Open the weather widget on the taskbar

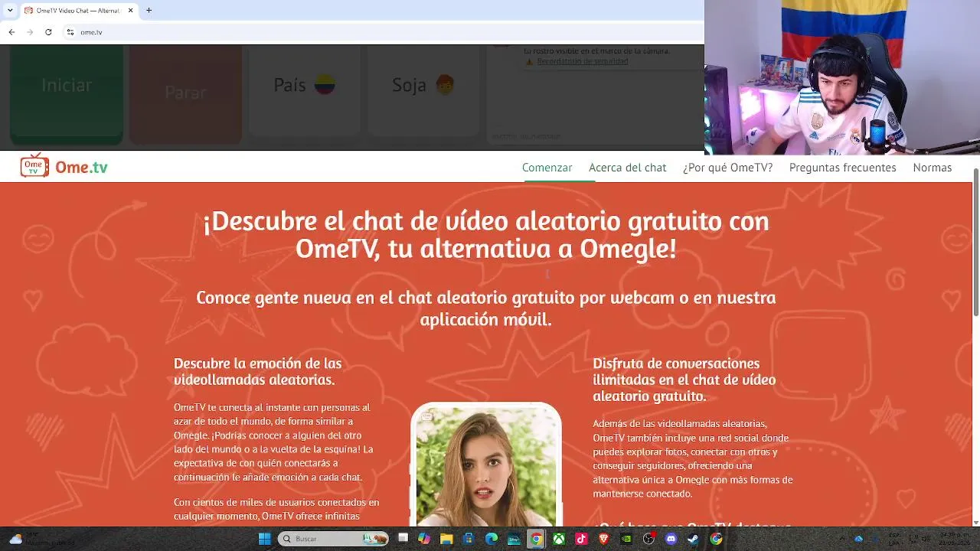[x=42, y=539]
